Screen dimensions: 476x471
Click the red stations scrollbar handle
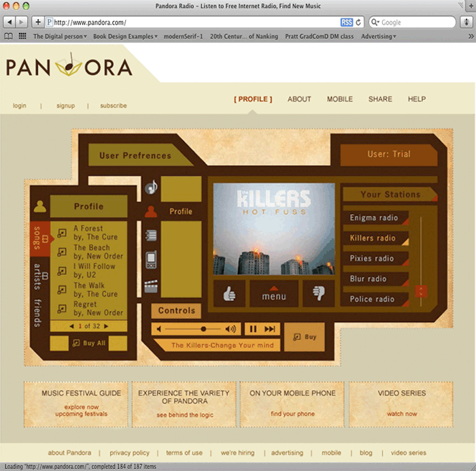tap(421, 291)
